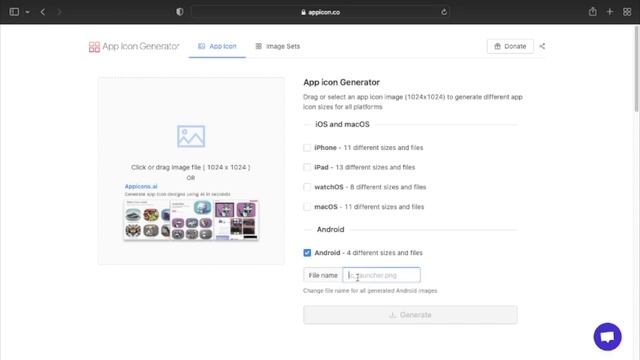The width and height of the screenshot is (640, 360).
Task: Click the Donate button
Action: [x=510, y=46]
